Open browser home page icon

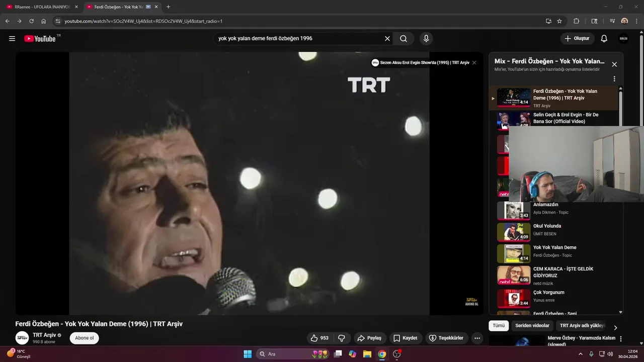(44, 21)
